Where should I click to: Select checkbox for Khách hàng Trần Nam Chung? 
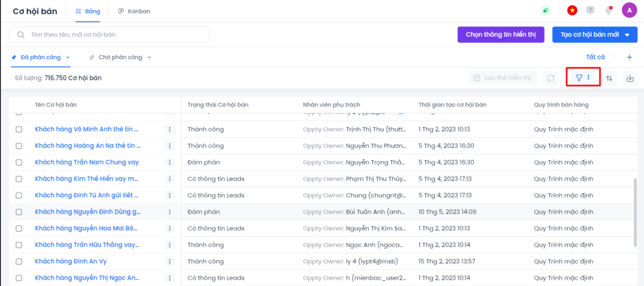coord(19,162)
